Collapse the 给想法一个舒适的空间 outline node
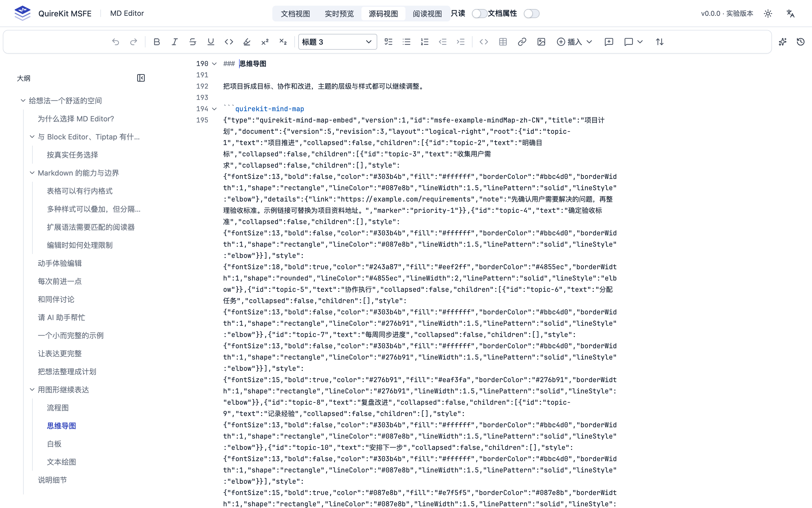 pyautogui.click(x=23, y=100)
